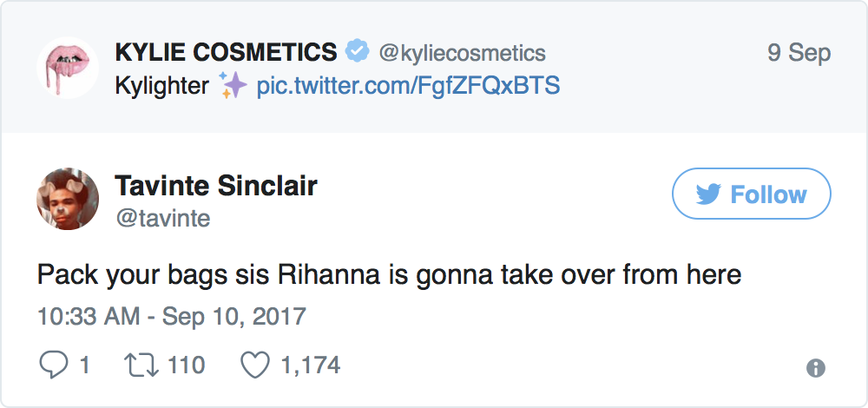Viewport: 868px width, 408px height.
Task: Open Tavinte Sinclair's profile picture
Action: coord(67,199)
